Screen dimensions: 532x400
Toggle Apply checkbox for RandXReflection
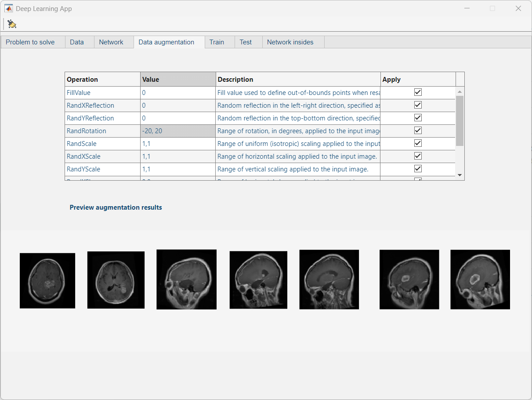[418, 105]
